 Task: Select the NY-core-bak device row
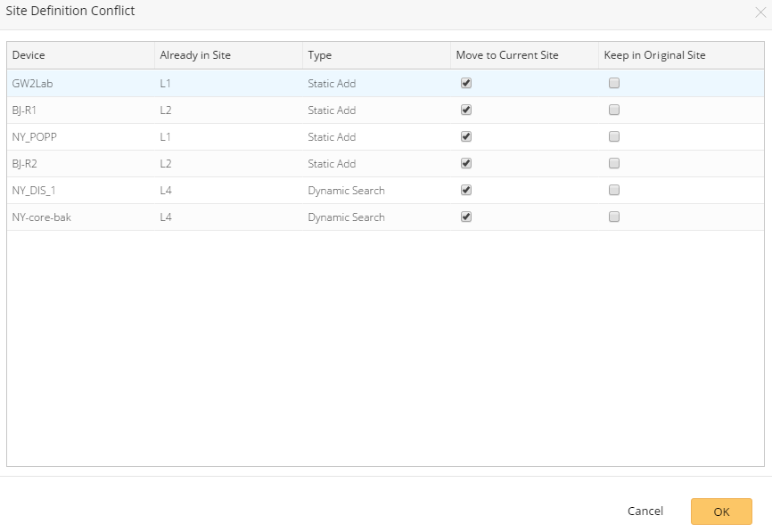point(42,217)
